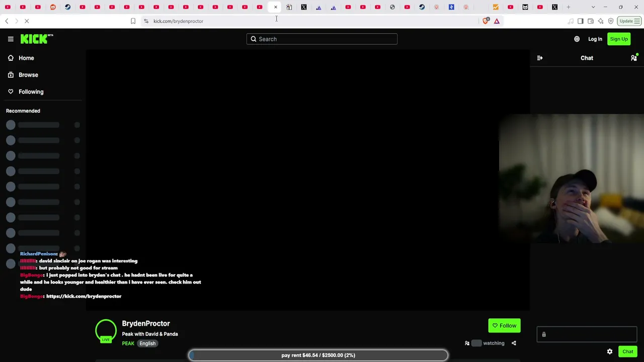Open Brave Leo AI sparkle icon
644x362 pixels.
pos(601,21)
